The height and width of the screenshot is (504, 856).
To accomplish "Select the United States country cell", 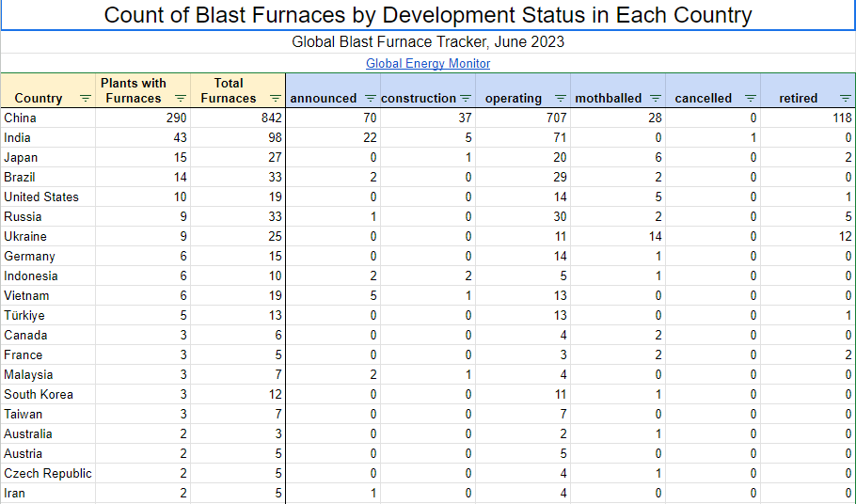I will [48, 197].
